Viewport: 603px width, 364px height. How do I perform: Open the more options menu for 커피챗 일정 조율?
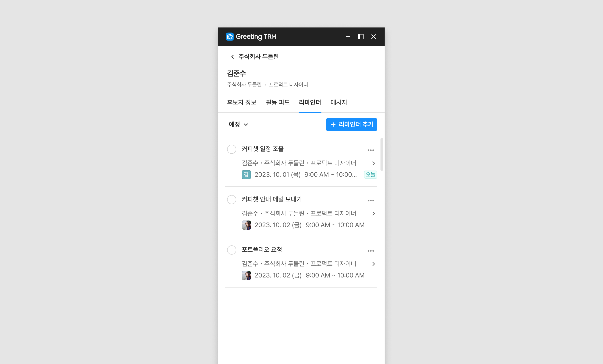[370, 150]
